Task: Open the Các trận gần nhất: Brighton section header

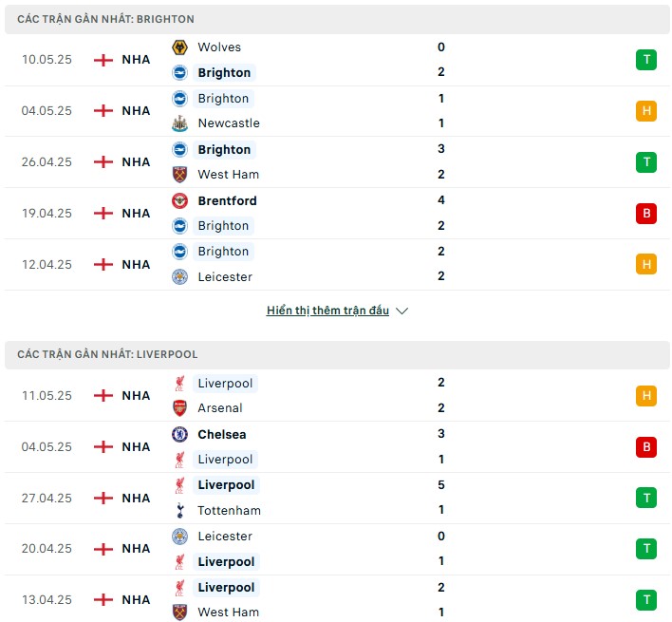Action: pyautogui.click(x=337, y=19)
